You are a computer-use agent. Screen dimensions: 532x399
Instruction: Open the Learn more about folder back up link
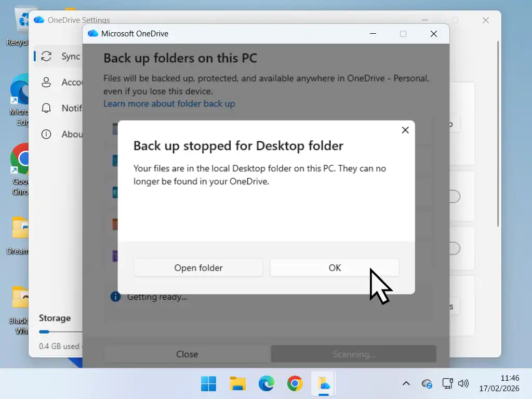pos(169,103)
